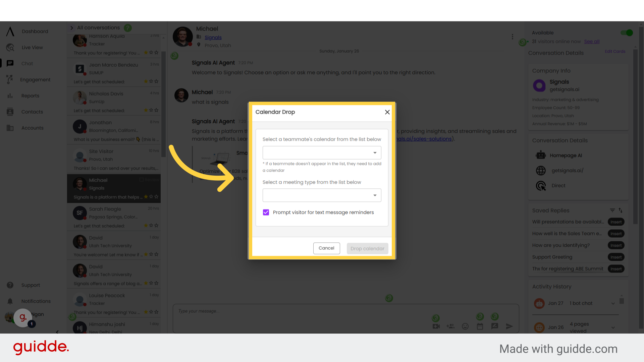Screen dimensions: 644x362
Task: Click the calendar drop icon in message toolbar
Action: click(480, 326)
